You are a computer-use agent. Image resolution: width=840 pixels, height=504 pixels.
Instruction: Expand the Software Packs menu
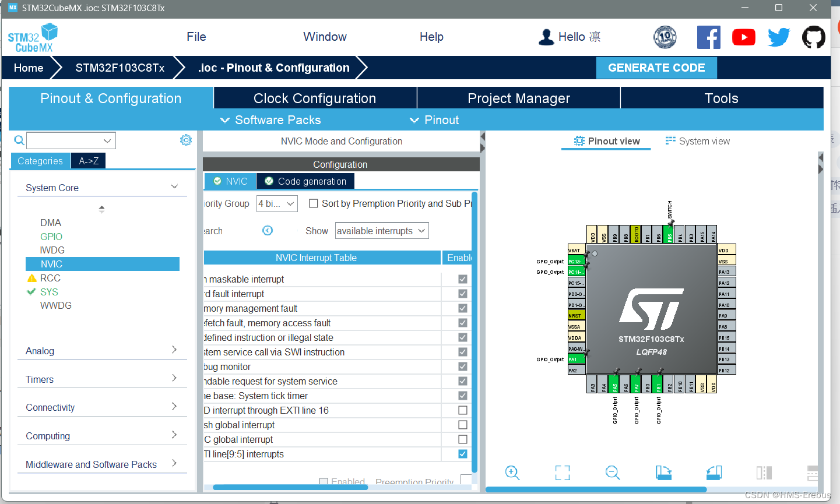tap(270, 120)
